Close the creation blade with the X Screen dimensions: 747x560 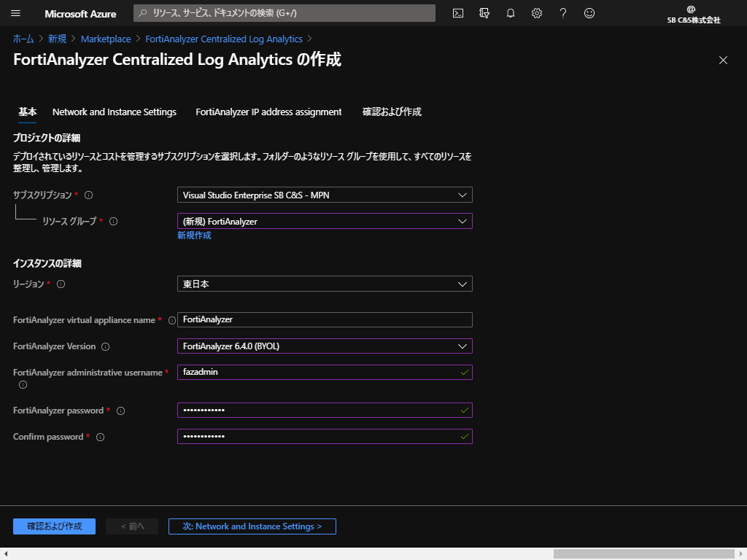coord(723,60)
